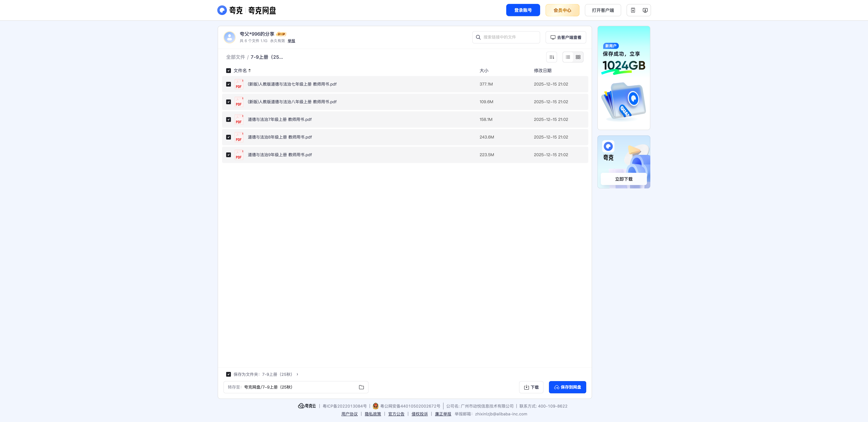This screenshot has width=868, height=422.
Task: Toggle the select-all 文件名 checkbox
Action: [229, 70]
